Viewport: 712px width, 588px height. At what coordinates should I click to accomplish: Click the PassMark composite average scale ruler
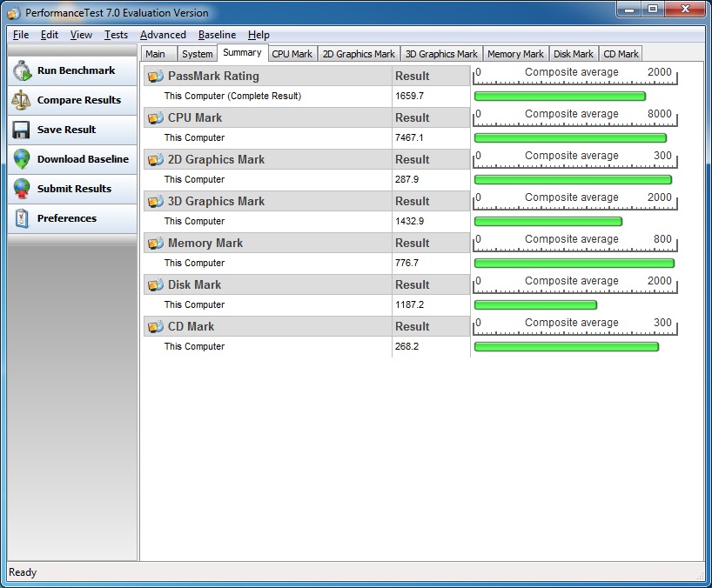[574, 76]
